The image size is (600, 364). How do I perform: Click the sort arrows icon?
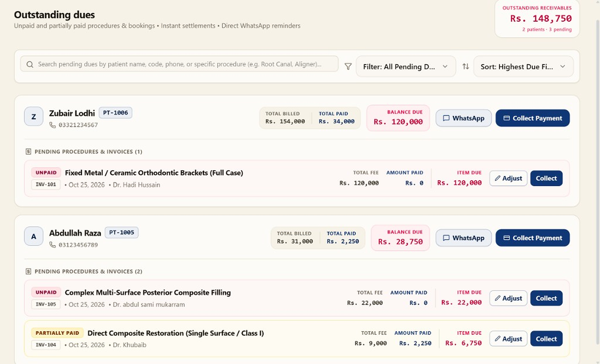pos(466,66)
